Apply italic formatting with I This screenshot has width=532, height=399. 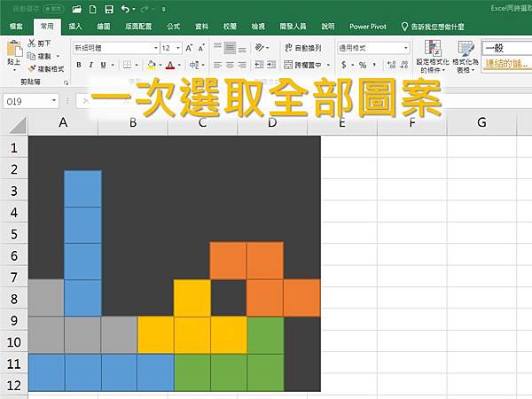[x=90, y=65]
